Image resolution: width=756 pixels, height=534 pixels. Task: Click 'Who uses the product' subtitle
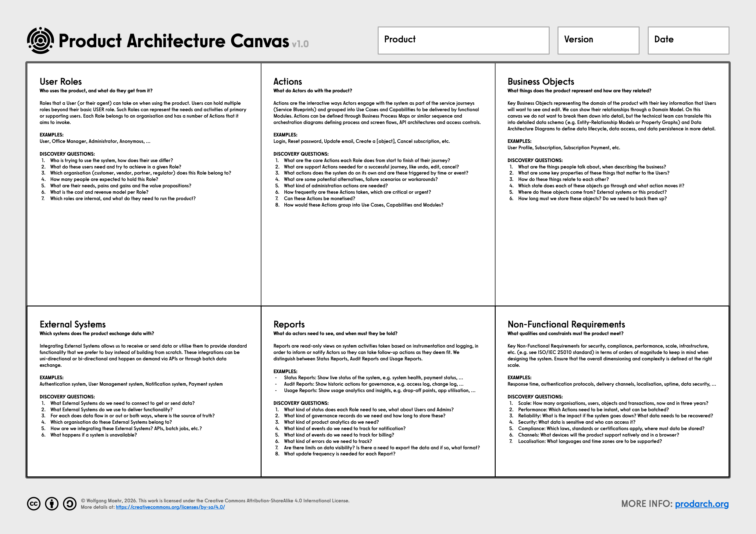(x=96, y=91)
